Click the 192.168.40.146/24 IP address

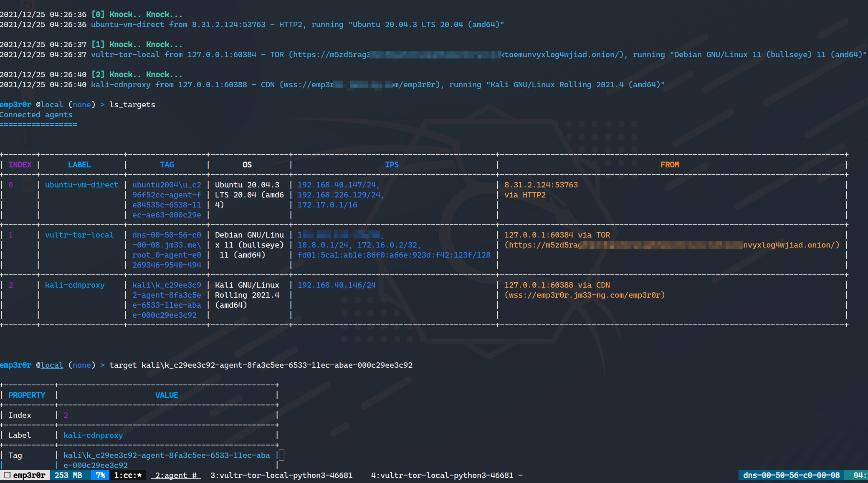tap(336, 285)
